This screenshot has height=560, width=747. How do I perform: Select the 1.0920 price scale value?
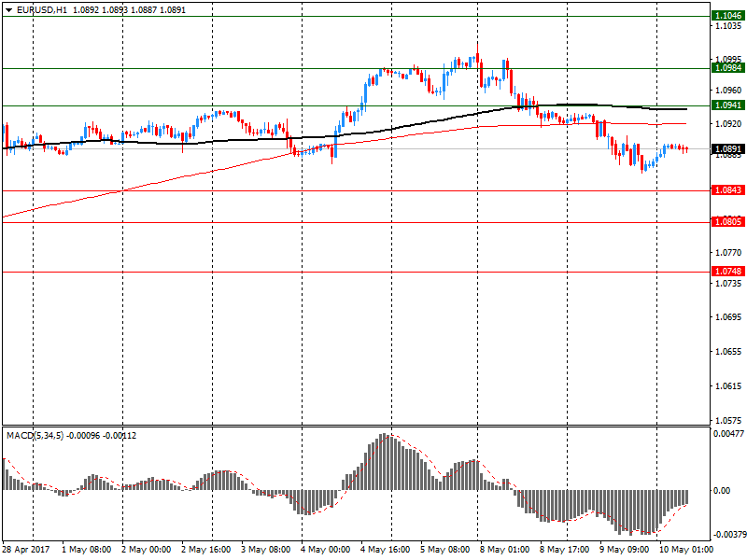tap(729, 124)
